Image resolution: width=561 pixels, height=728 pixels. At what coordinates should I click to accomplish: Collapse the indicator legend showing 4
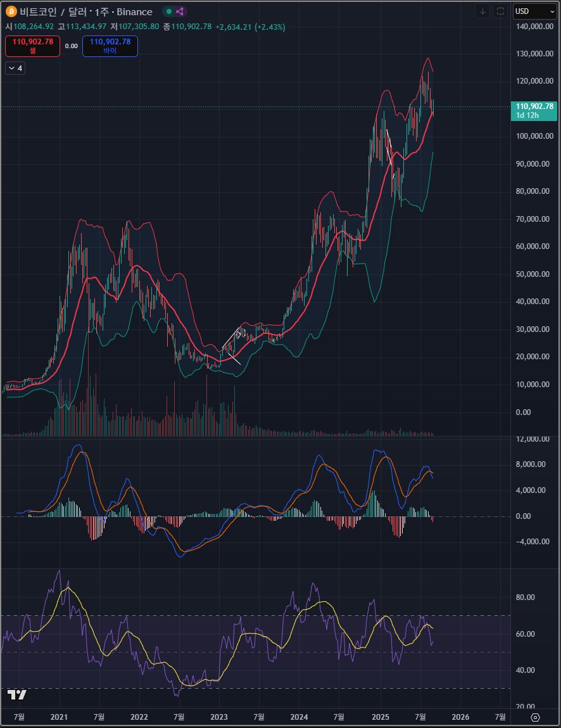pyautogui.click(x=15, y=68)
